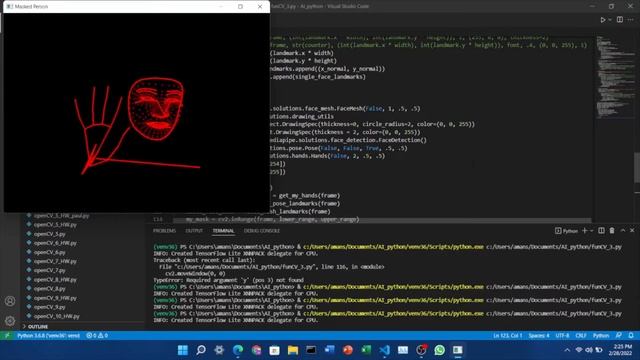
Task: Select the TERMINAL panel tab
Action: point(223,231)
